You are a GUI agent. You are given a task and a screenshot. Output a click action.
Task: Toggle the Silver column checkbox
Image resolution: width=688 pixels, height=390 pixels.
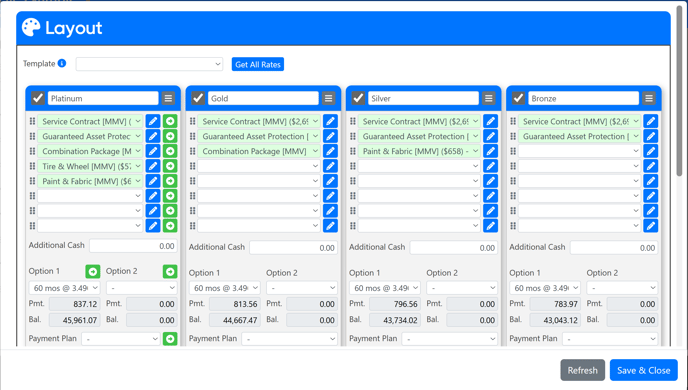[x=358, y=98]
